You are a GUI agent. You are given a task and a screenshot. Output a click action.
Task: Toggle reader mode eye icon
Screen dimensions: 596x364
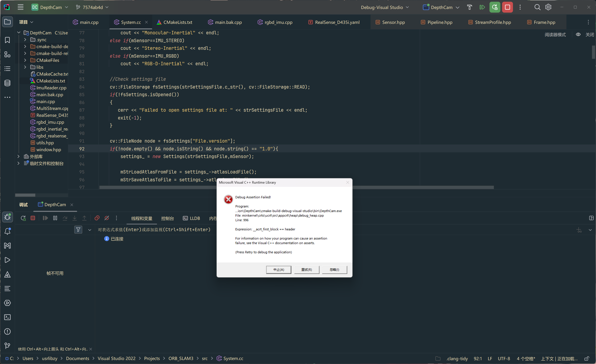pyautogui.click(x=578, y=35)
